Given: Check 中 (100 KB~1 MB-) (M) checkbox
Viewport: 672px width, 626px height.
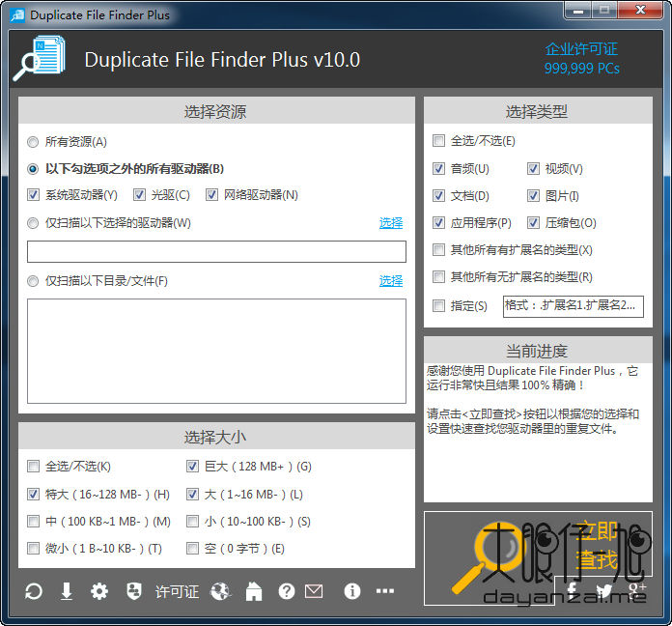Looking at the screenshot, I should pyautogui.click(x=33, y=522).
